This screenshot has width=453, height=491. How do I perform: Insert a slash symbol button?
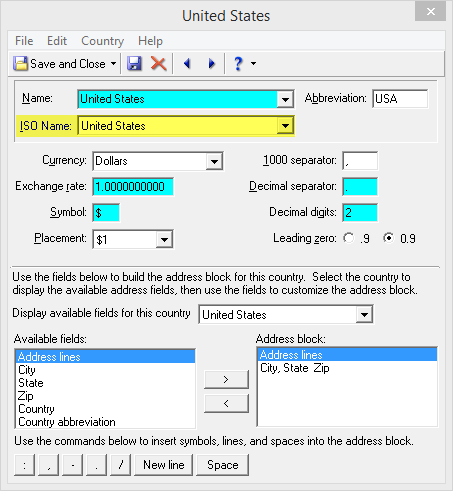(121, 465)
